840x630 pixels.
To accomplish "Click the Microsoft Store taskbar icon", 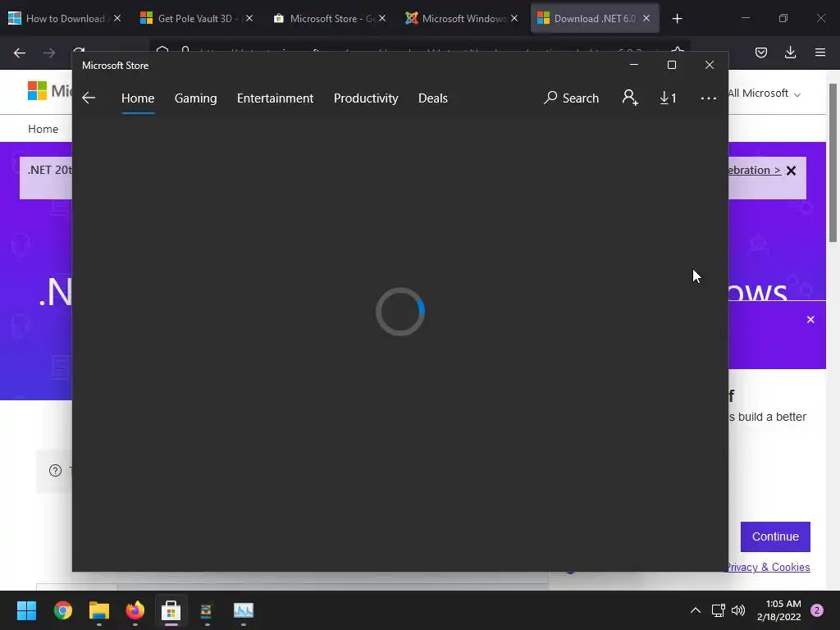I will (171, 610).
